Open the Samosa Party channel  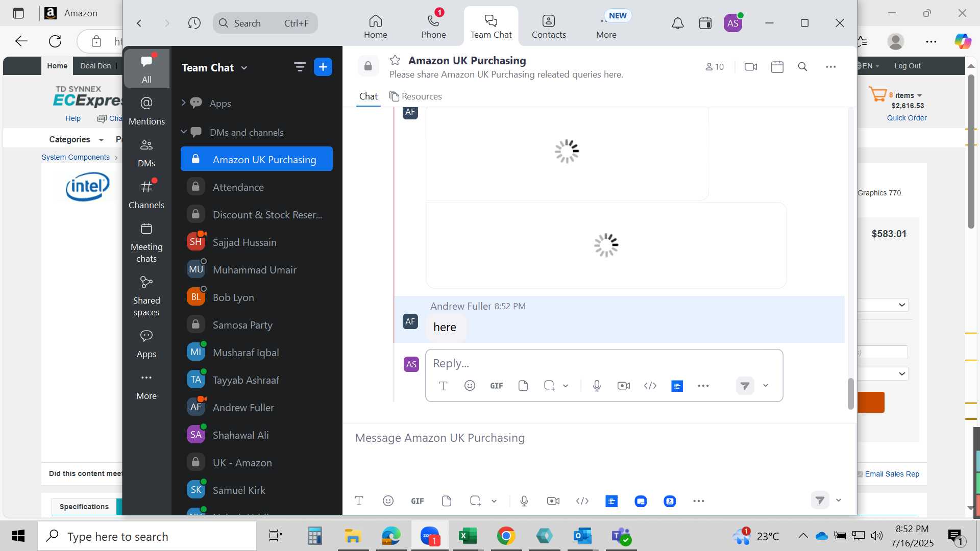[x=257, y=325]
